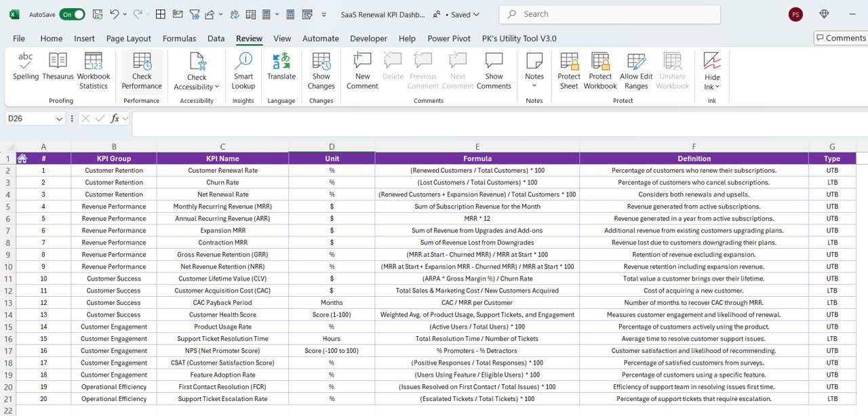
Task: Open Workbook Statistics
Action: (94, 71)
